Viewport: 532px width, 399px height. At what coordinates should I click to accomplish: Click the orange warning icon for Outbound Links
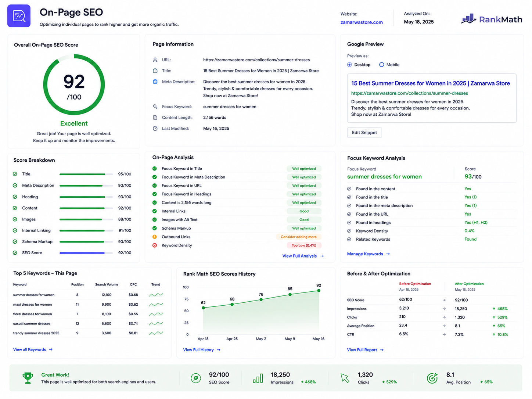[x=155, y=237]
